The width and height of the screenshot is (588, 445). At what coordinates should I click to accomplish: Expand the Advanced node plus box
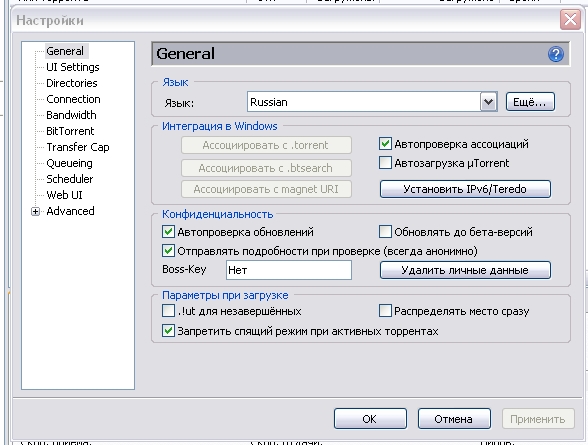pos(35,211)
